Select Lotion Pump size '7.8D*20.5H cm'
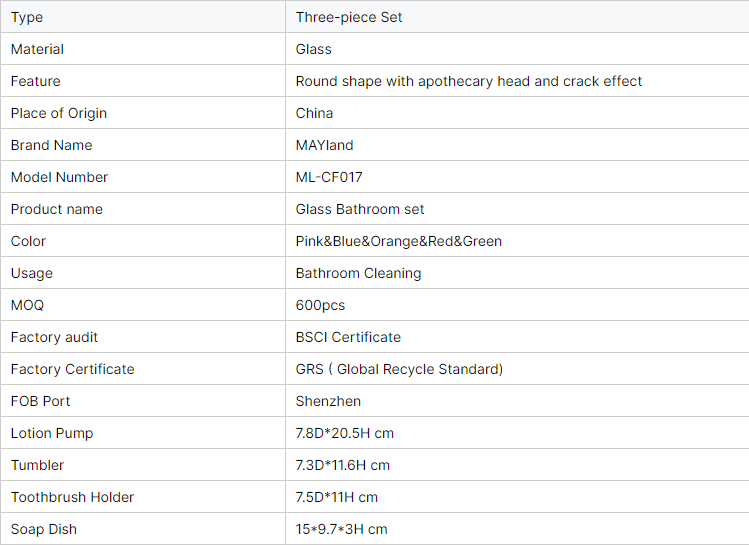 point(346,433)
